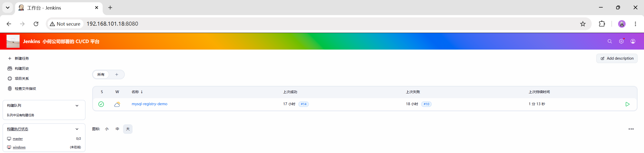Open the tab search dropdown arrow
Screen dimensions: 644x153
(8, 8)
